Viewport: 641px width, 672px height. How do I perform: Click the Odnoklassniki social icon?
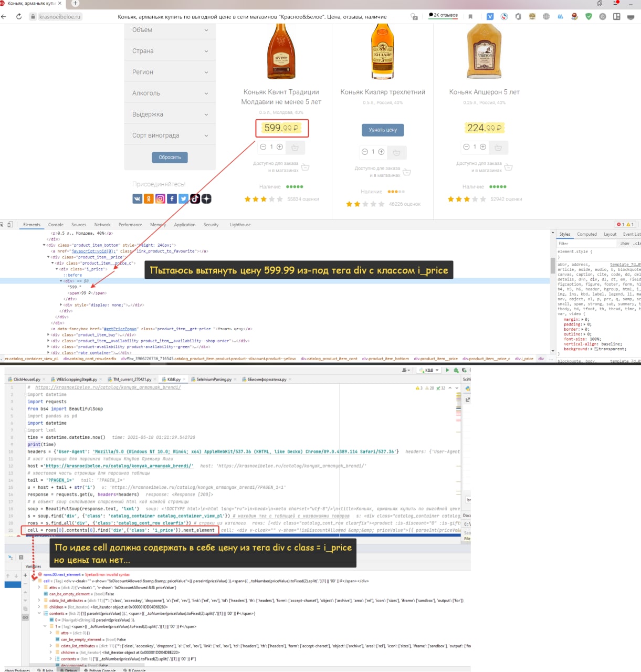(149, 198)
